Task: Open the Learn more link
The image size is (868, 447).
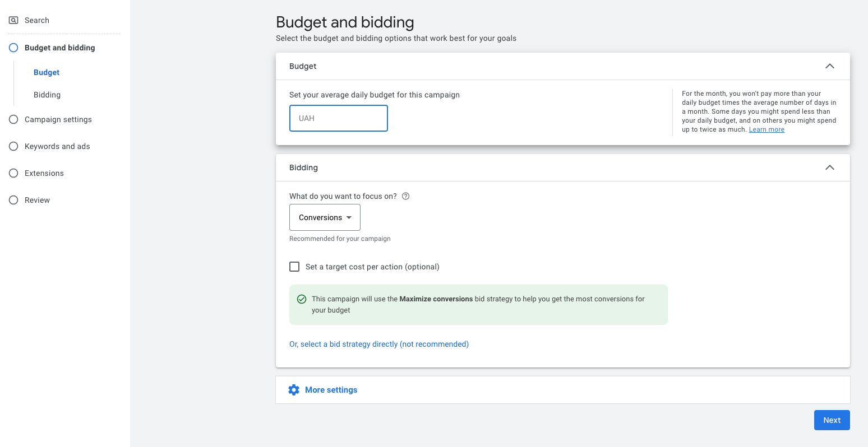Action: coord(767,129)
